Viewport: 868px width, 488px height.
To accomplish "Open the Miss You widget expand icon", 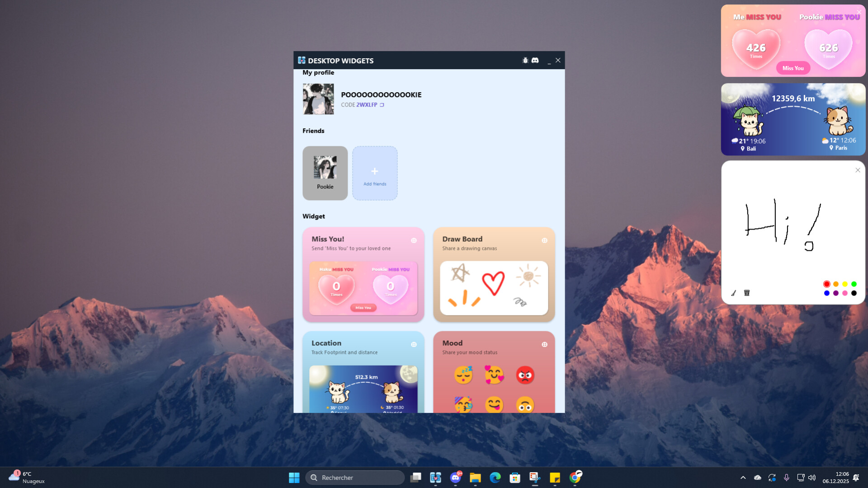I will tap(414, 240).
